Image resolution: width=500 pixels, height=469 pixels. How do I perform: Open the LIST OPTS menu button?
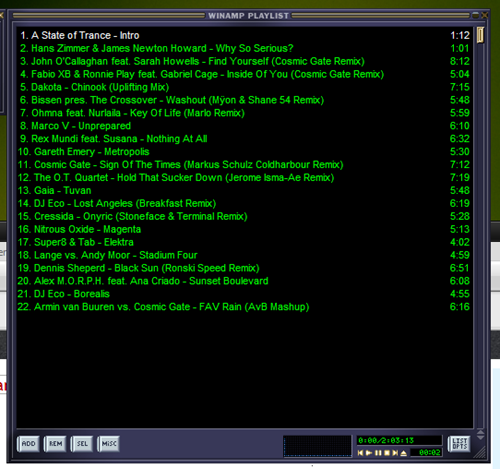[459, 444]
